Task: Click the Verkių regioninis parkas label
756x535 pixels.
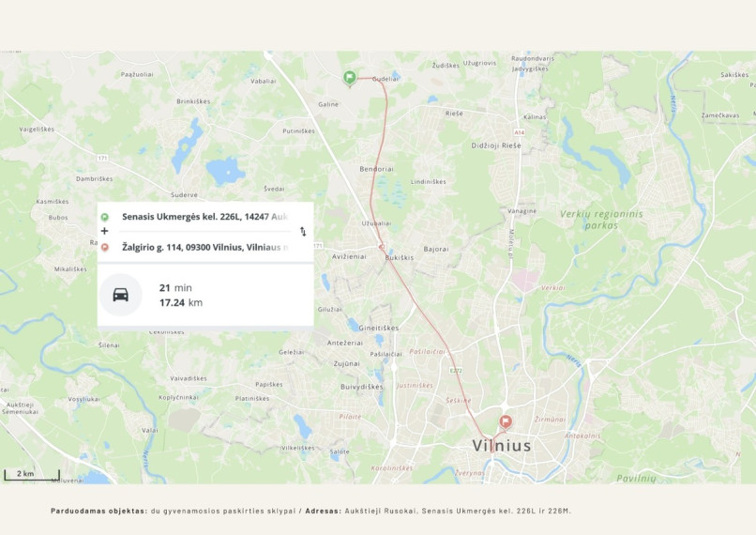Action: point(601,220)
